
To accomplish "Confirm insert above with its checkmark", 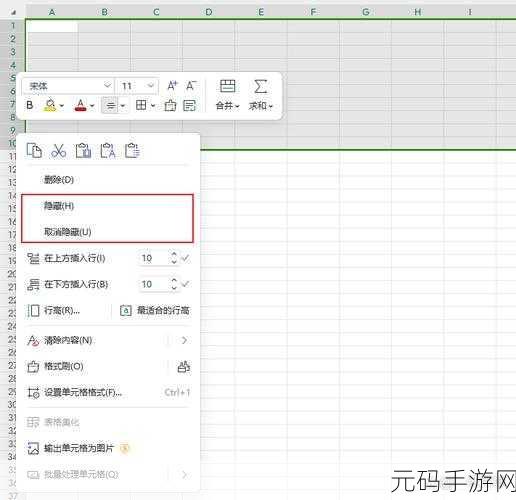I will [x=185, y=258].
